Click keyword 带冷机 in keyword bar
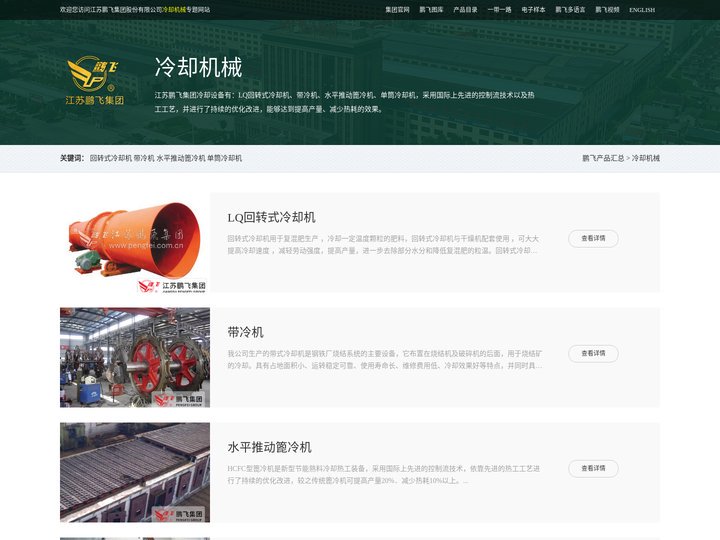The image size is (720, 540). pos(144,158)
